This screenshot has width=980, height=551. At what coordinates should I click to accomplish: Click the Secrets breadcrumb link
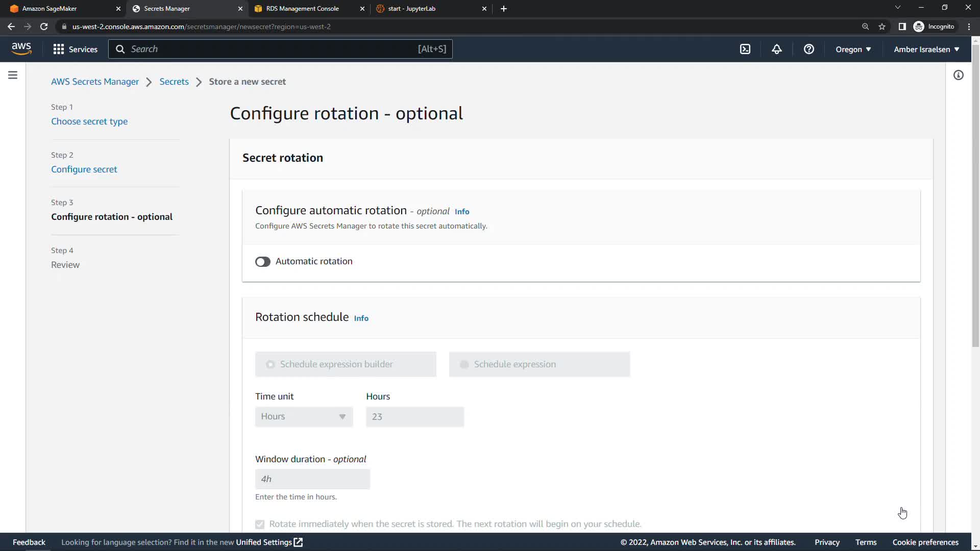click(x=174, y=82)
